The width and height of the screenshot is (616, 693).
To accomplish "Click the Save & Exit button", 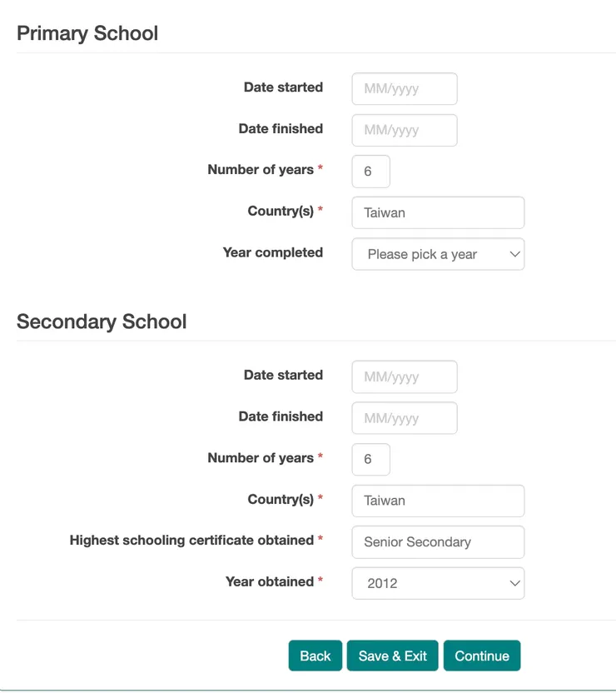I will [x=393, y=656].
